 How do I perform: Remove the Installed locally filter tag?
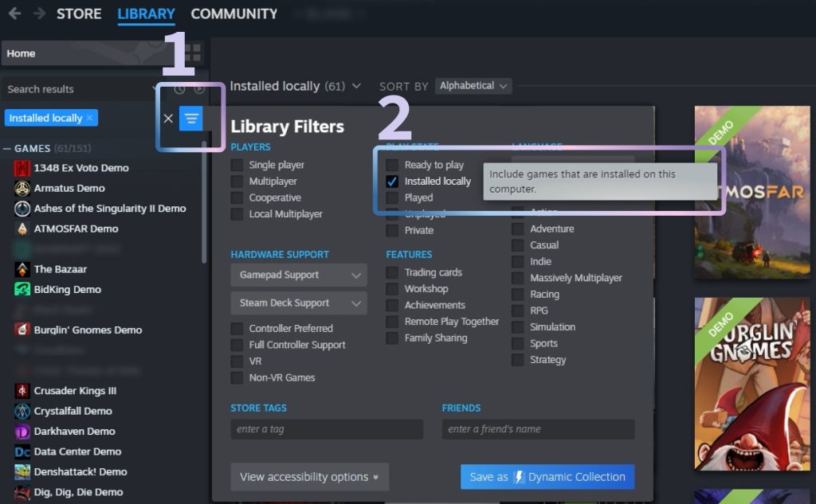coord(89,118)
